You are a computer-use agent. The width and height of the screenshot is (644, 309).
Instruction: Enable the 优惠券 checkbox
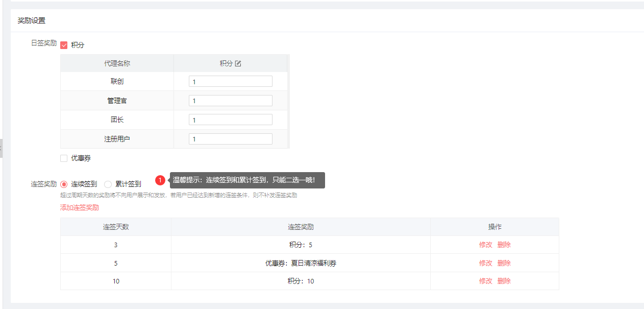pos(64,158)
